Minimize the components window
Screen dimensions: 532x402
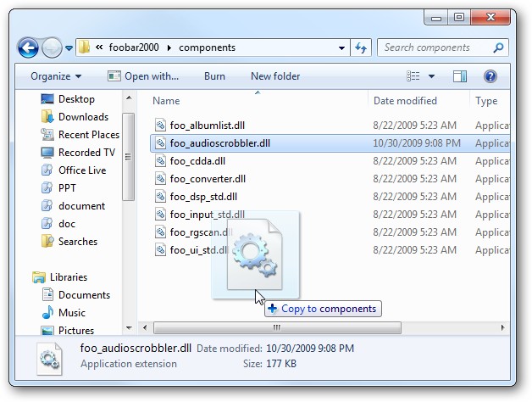pos(436,17)
